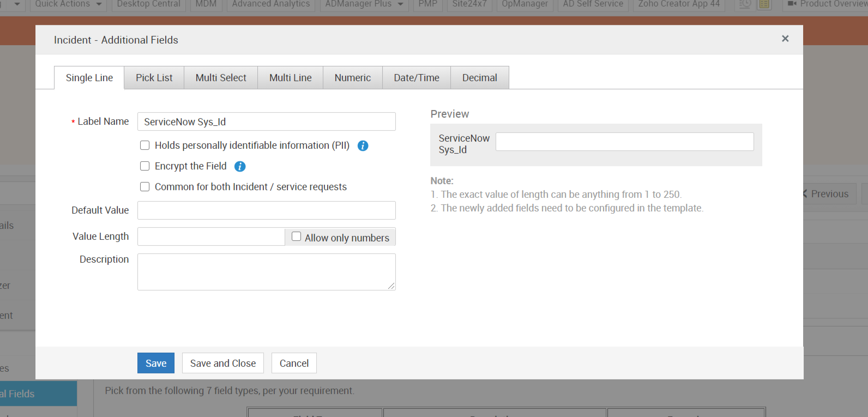Focus the Default Value text box
Image resolution: width=868 pixels, height=417 pixels.
coord(267,210)
